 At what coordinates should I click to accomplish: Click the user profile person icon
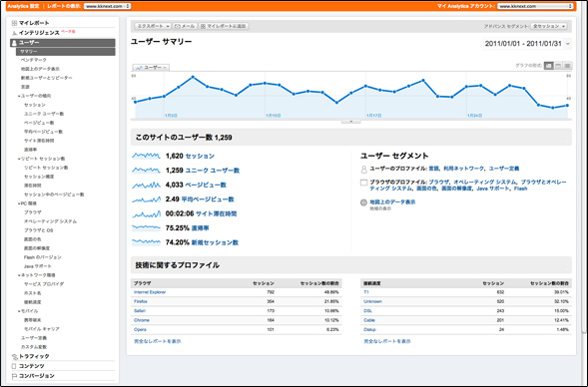coord(363,170)
